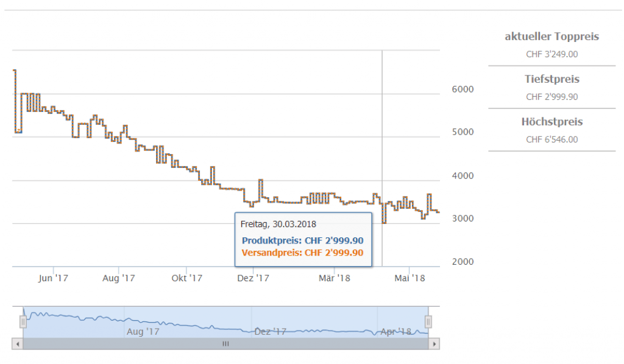The width and height of the screenshot is (624, 364).
Task: Click the Dez '17 label in the navigator
Action: (270, 332)
